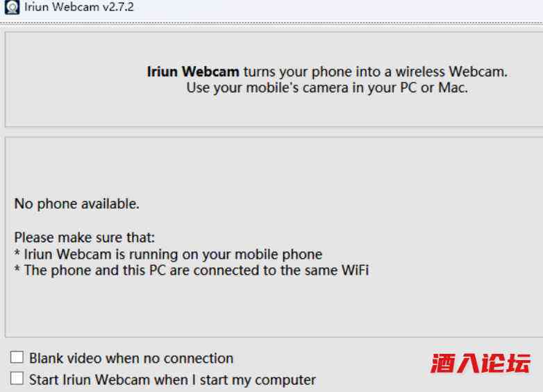Click the bold 'Iriun Webcam' heading text
This screenshot has width=543, height=392.
[193, 71]
